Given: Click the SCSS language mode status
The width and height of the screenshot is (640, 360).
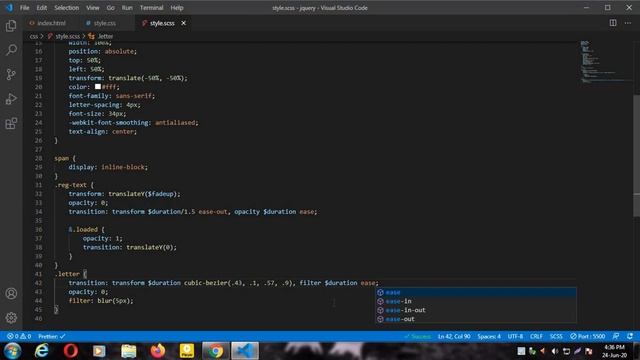Looking at the screenshot, I should click(x=556, y=336).
